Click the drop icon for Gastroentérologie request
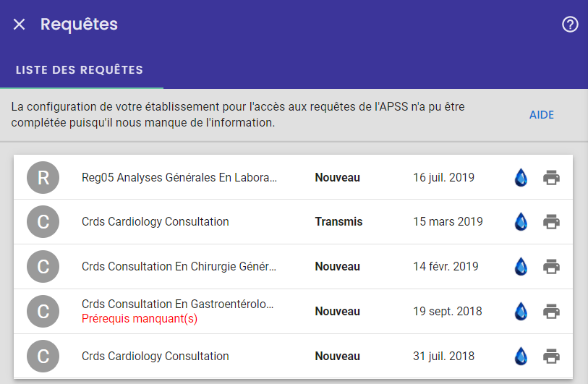 (521, 311)
